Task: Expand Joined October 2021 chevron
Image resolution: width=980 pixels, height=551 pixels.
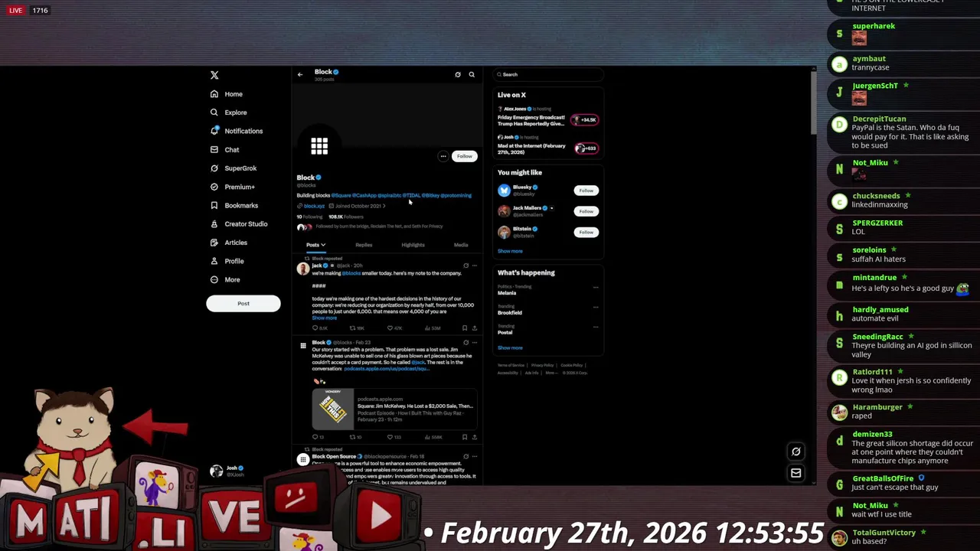Action: (x=384, y=206)
